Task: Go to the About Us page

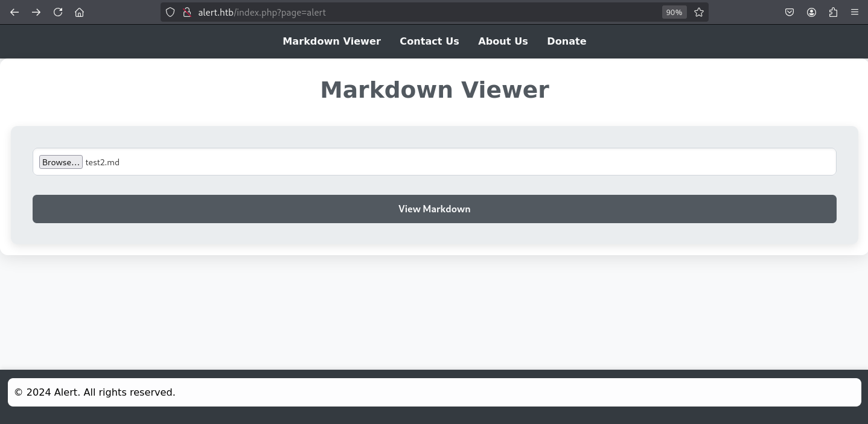Action: (503, 41)
